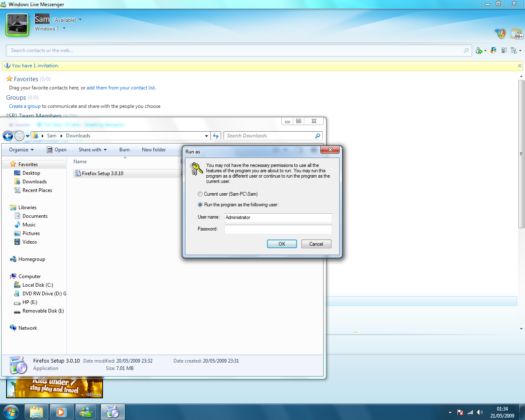The image size is (525, 420).
Task: Click OK in the Run as dialog
Action: 282,244
